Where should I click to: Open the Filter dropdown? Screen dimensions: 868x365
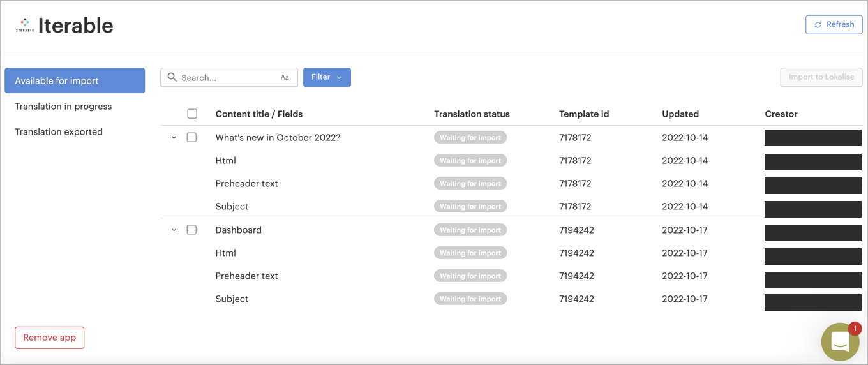pyautogui.click(x=327, y=77)
